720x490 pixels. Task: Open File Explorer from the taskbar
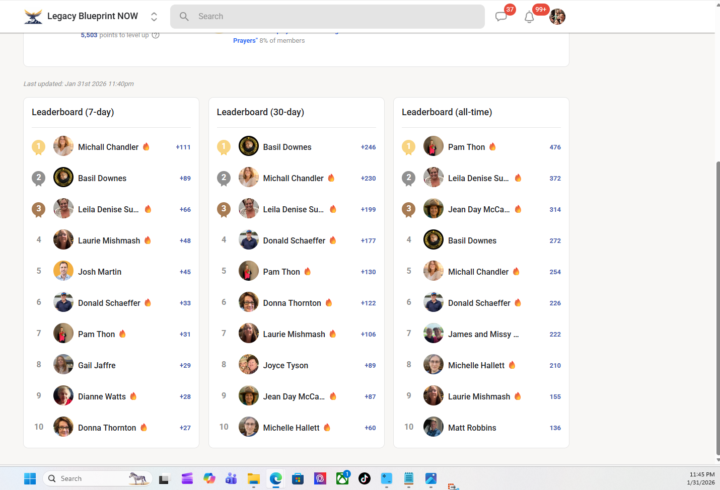pos(253,479)
